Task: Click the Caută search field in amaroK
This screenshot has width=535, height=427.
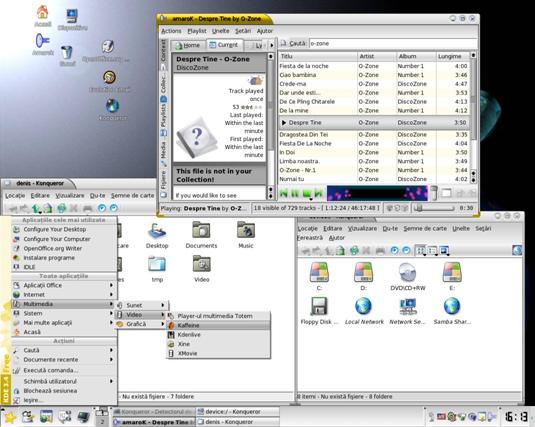Action: point(392,43)
